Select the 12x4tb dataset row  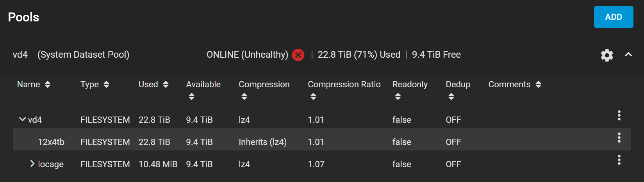(322, 140)
